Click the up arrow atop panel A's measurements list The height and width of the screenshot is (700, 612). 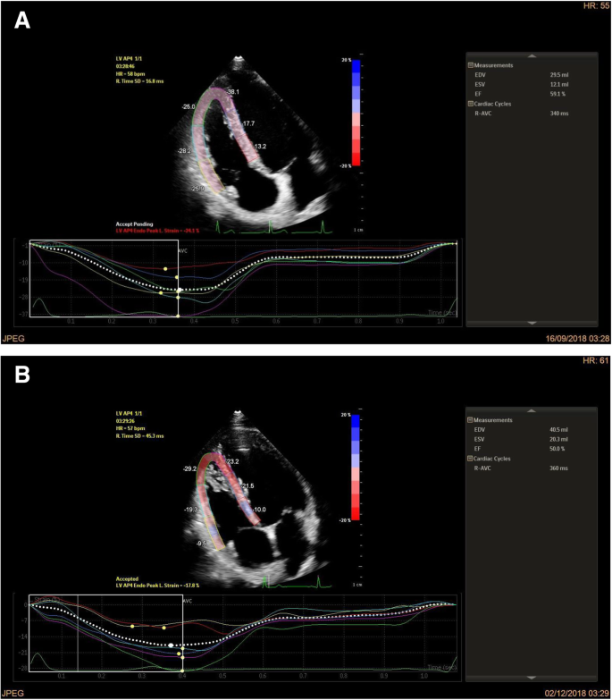click(x=532, y=55)
